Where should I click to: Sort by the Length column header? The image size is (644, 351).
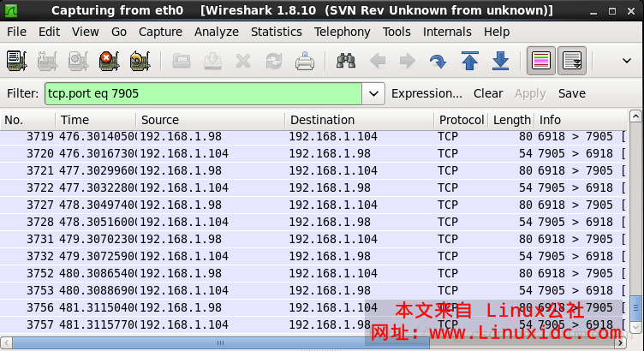click(511, 120)
